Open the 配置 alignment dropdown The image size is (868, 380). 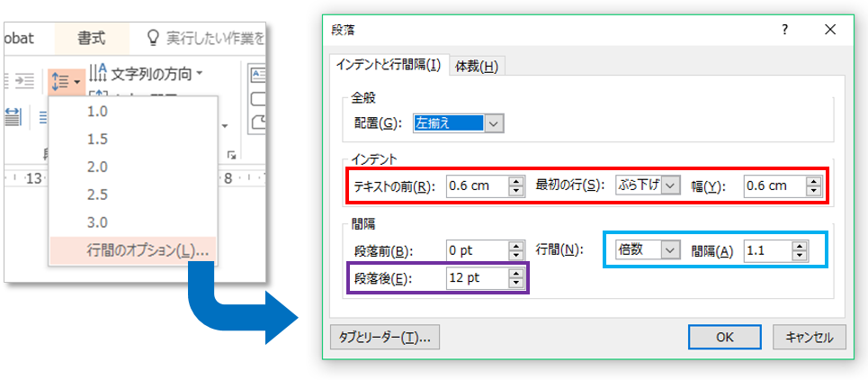pyautogui.click(x=495, y=123)
